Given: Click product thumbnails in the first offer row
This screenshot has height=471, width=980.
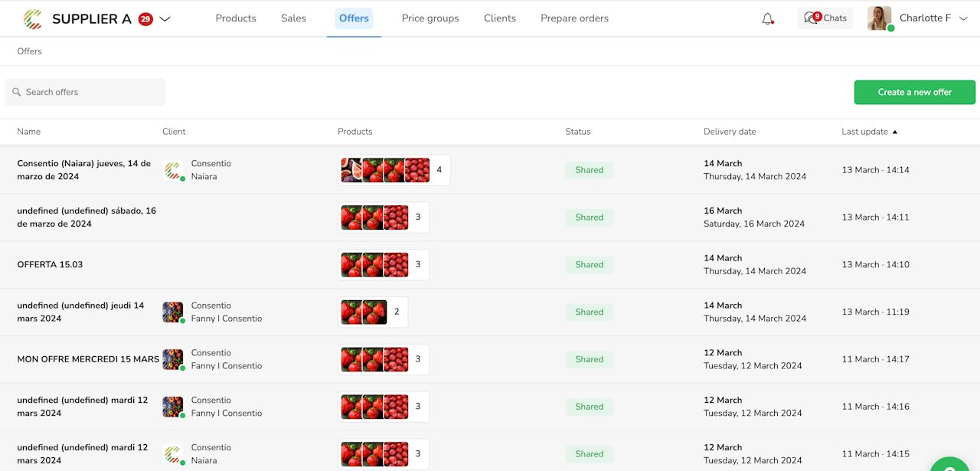Looking at the screenshot, I should [x=386, y=170].
